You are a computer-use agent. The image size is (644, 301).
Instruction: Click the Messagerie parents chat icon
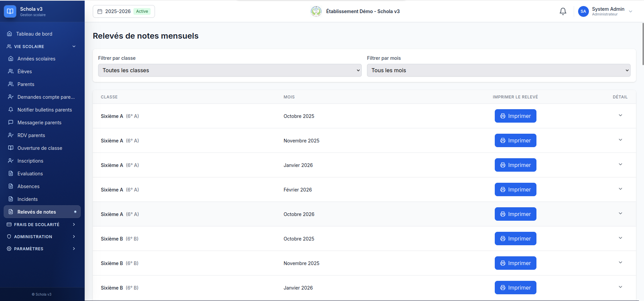tap(11, 122)
